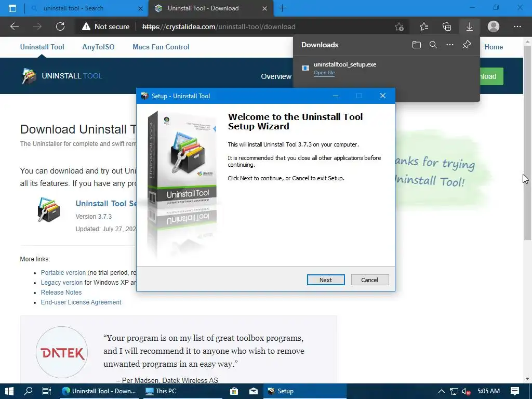Open the Legacy version link
Viewport: 532px width, 399px height.
click(61, 282)
